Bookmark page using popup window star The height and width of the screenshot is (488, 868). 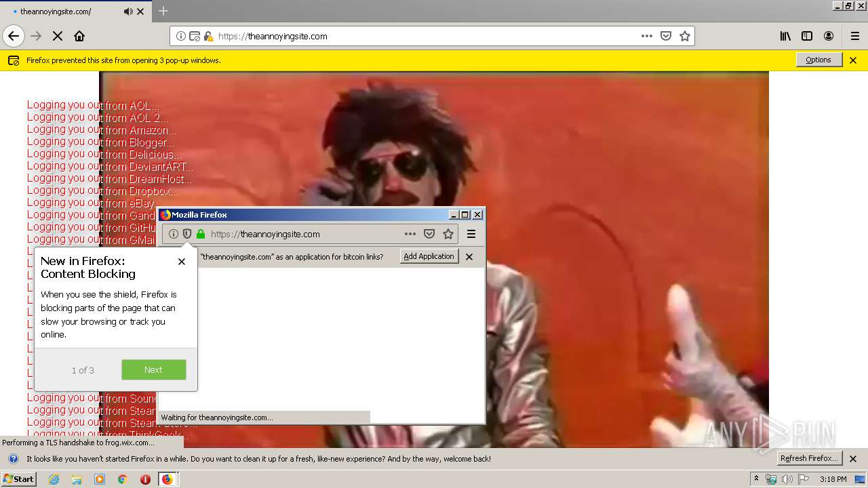(448, 234)
